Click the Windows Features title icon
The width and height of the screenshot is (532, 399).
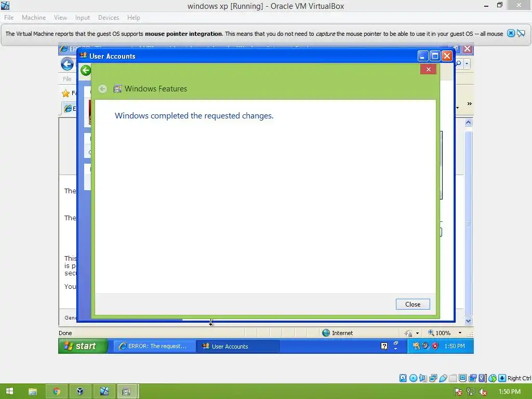tap(117, 89)
